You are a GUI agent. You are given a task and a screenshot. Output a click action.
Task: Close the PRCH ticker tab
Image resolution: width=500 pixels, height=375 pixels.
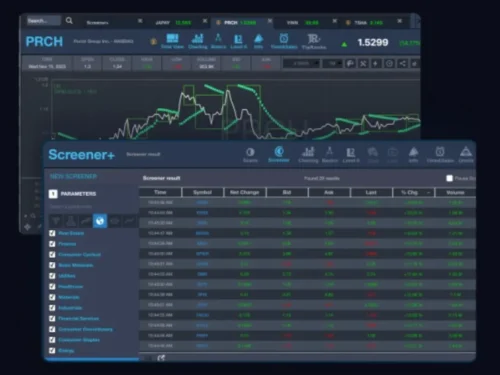point(270,21)
